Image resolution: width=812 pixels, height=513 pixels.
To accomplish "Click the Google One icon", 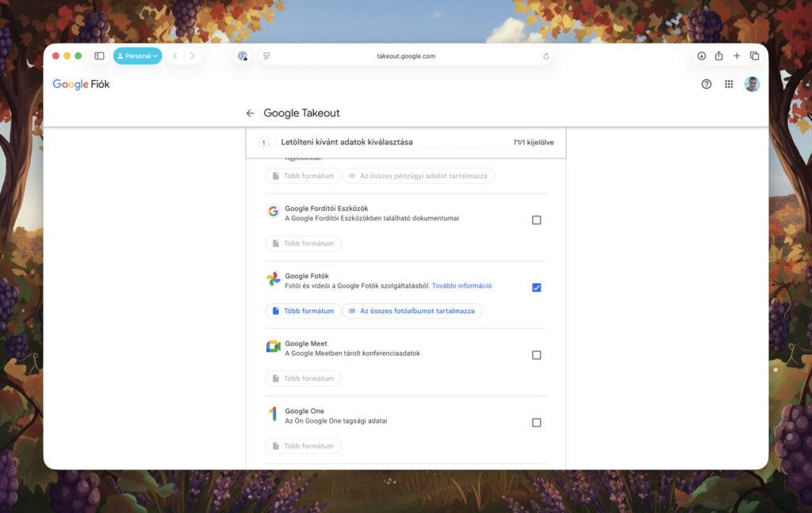I will point(273,414).
